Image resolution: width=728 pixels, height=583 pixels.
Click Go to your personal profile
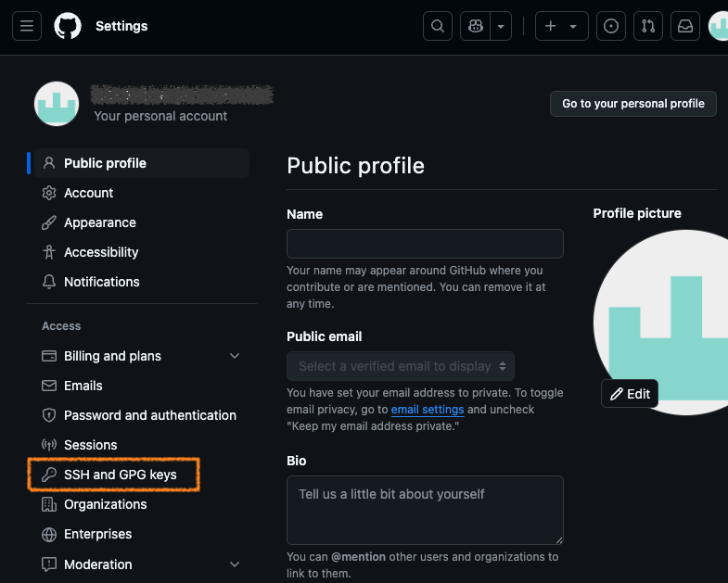pos(633,104)
